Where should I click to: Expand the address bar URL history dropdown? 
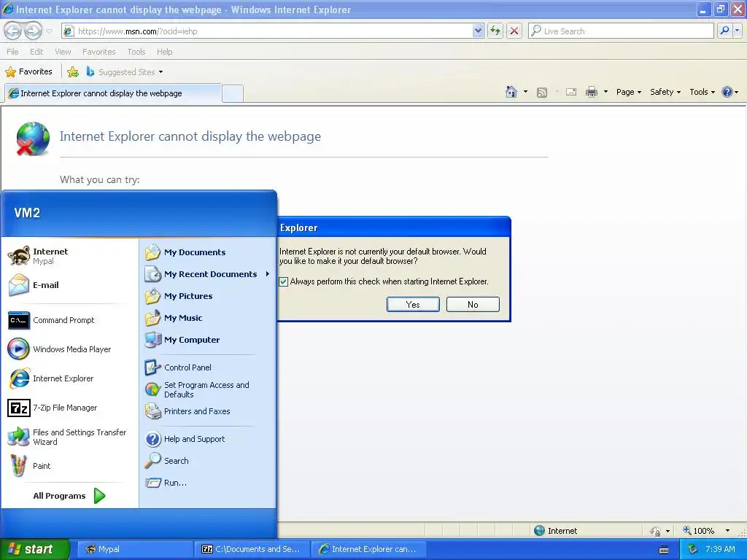(478, 31)
